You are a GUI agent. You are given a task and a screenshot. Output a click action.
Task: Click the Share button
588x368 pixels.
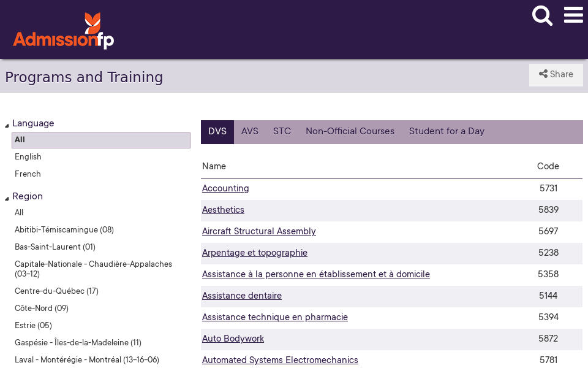click(556, 74)
